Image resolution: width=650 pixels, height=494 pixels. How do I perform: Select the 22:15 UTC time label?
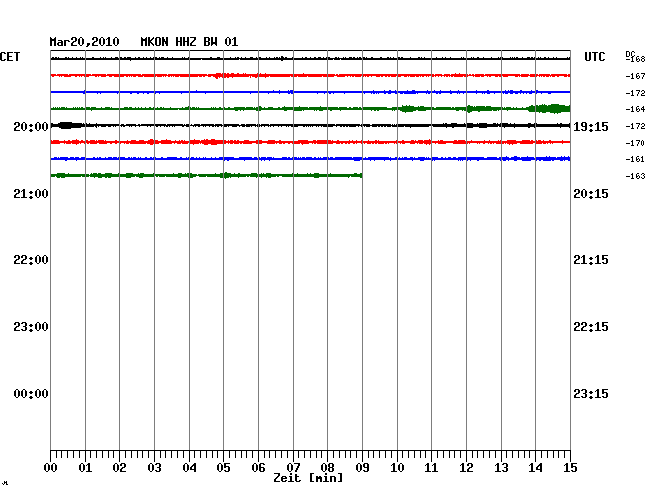pyautogui.click(x=591, y=327)
